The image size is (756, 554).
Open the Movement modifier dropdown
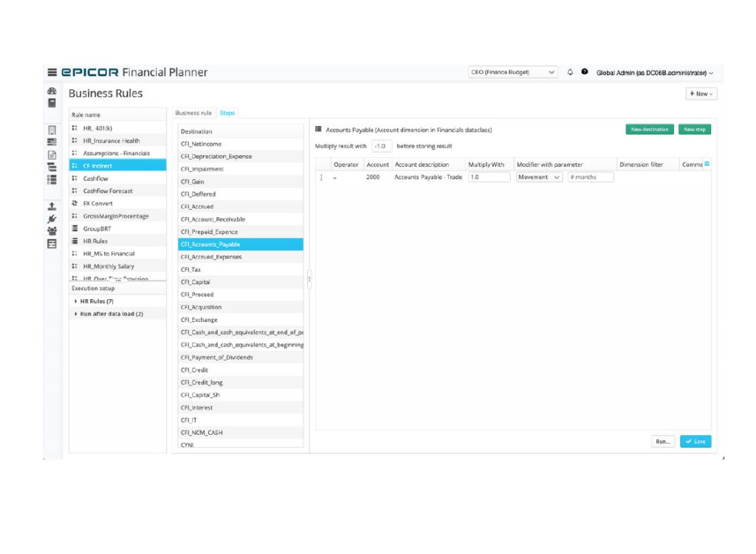[539, 177]
